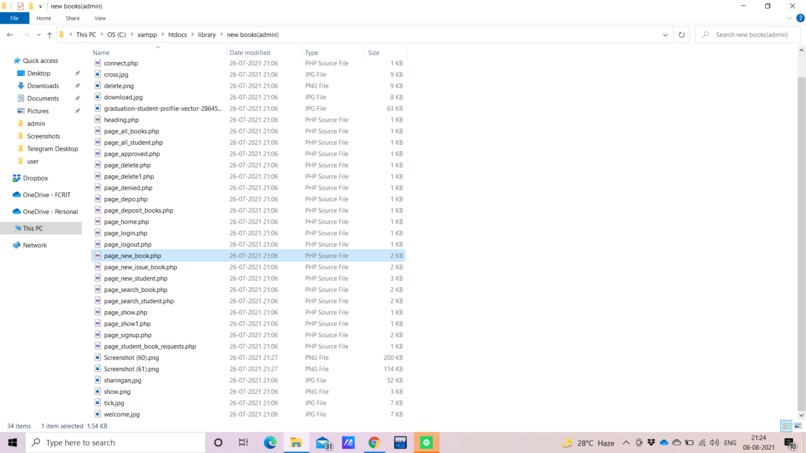Viewport: 806px width, 453px height.
Task: Open Desktop in Quick access
Action: [x=39, y=73]
